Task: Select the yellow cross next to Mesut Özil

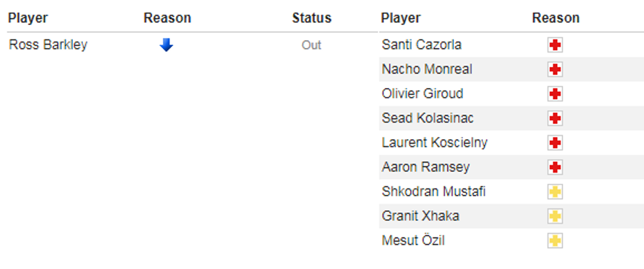Action: click(555, 241)
